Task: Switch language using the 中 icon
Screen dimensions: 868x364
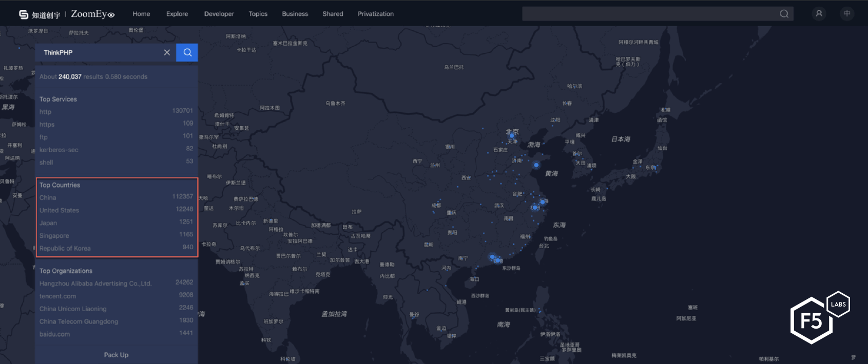Action: tap(847, 14)
